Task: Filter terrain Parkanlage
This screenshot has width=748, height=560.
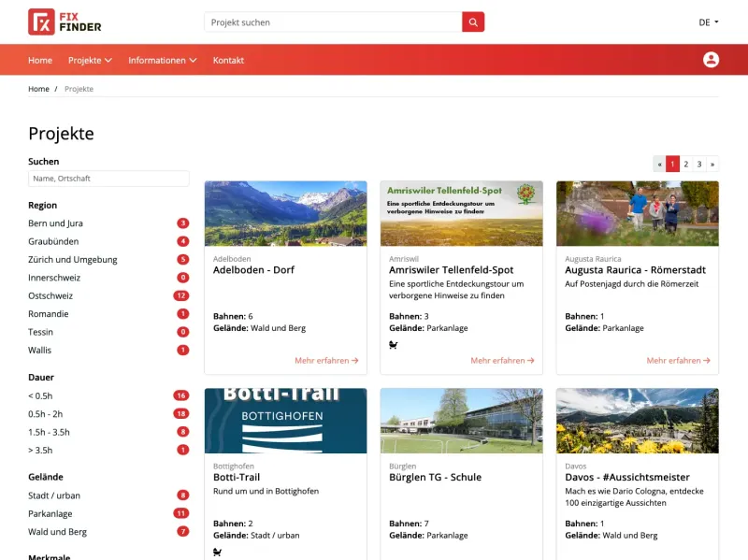Action: 108,514
